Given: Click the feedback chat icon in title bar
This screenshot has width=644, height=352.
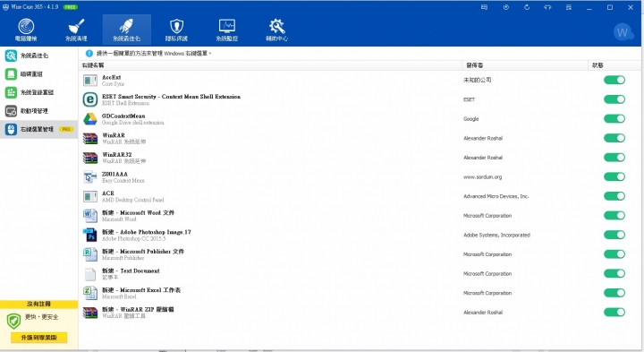Looking at the screenshot, I should pos(484,7).
